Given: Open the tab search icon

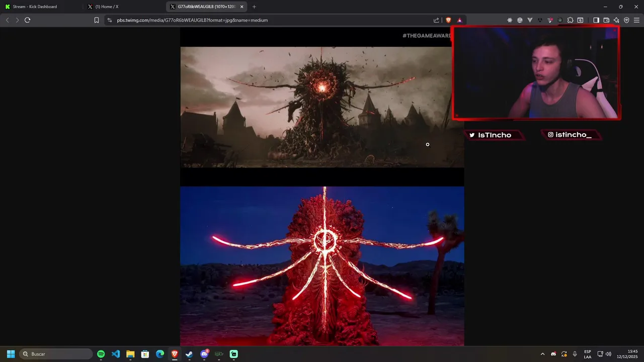Looking at the screenshot, I should point(580,20).
